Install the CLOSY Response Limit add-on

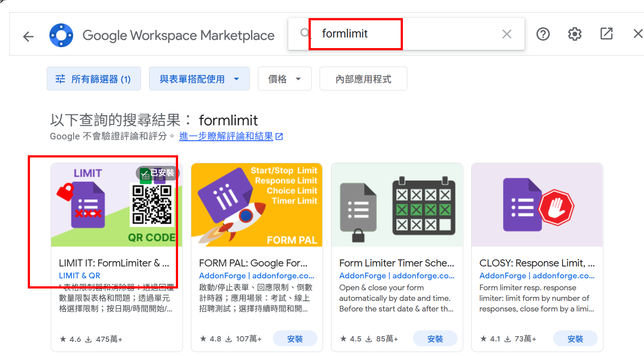point(575,339)
